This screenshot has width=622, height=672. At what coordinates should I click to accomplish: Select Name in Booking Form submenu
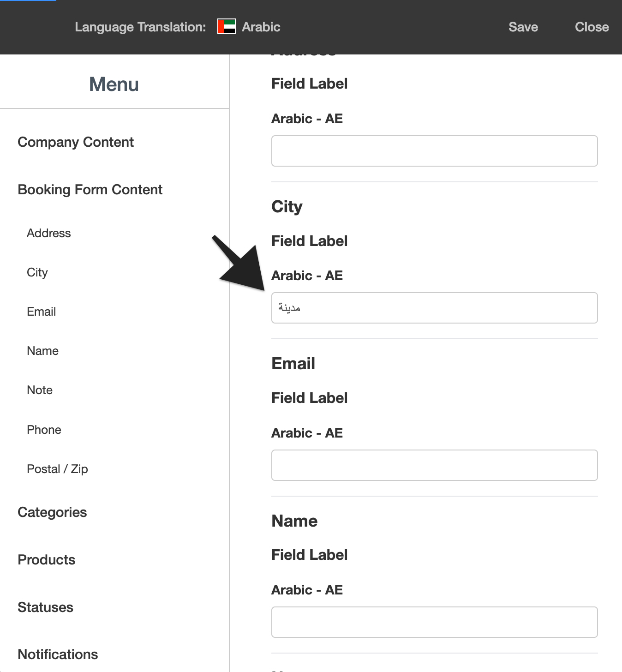43,351
